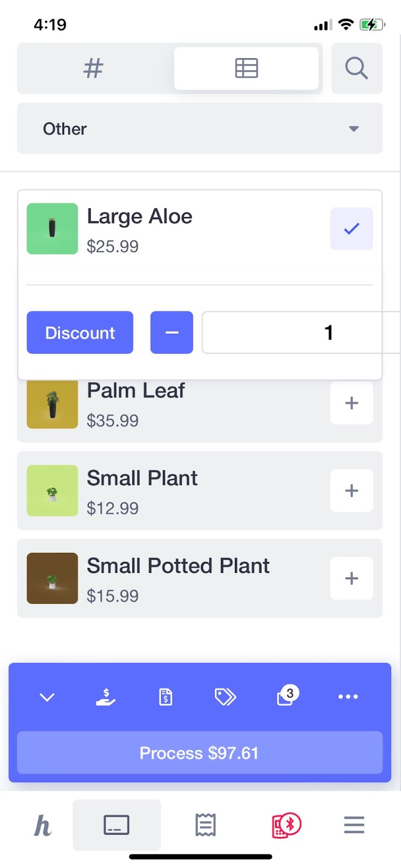Open the receipts tab in bottom bar
The image size is (401, 868).
206,825
